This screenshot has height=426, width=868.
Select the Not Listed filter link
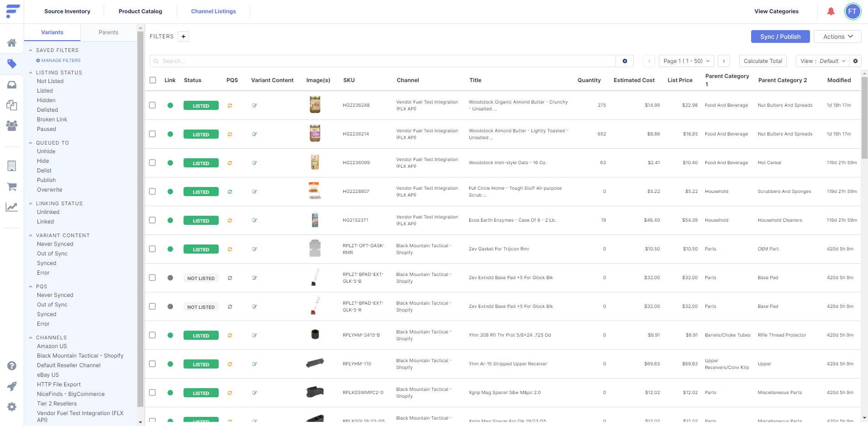pyautogui.click(x=50, y=81)
